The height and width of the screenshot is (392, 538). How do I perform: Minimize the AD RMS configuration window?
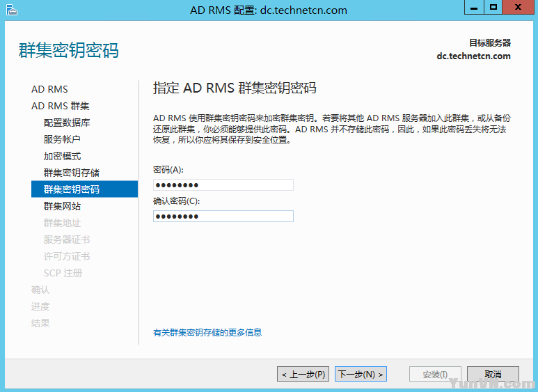click(474, 7)
